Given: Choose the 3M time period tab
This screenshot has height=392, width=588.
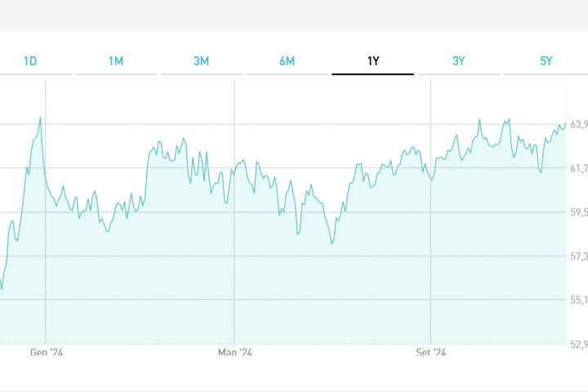Looking at the screenshot, I should point(201,61).
